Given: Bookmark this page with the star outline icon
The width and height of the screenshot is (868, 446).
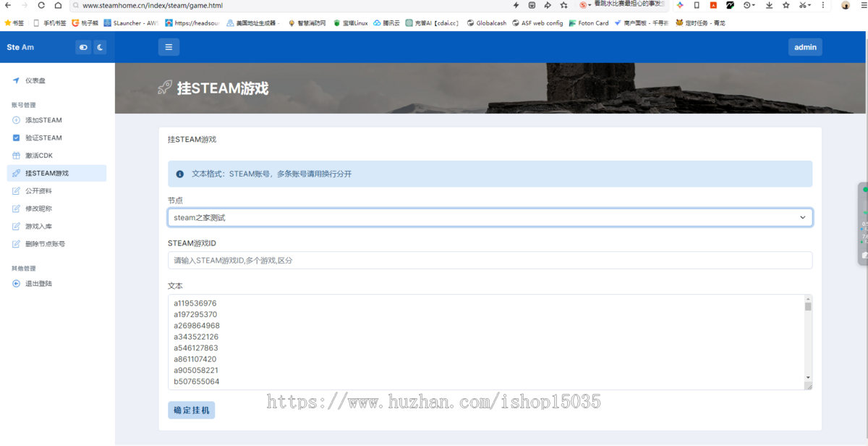Looking at the screenshot, I should click(563, 5).
